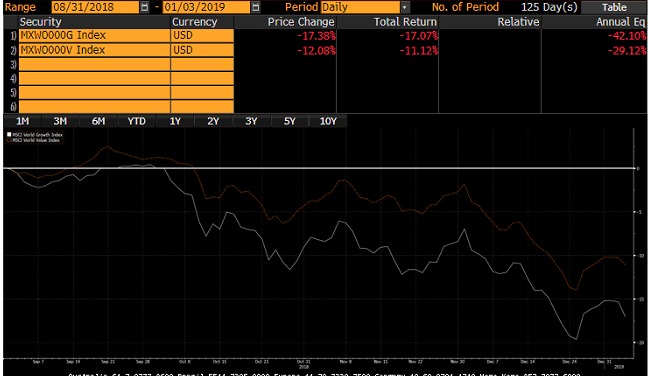Image resolution: width=649 pixels, height=376 pixels.
Task: Select the 3Y time range tab
Action: (x=251, y=121)
